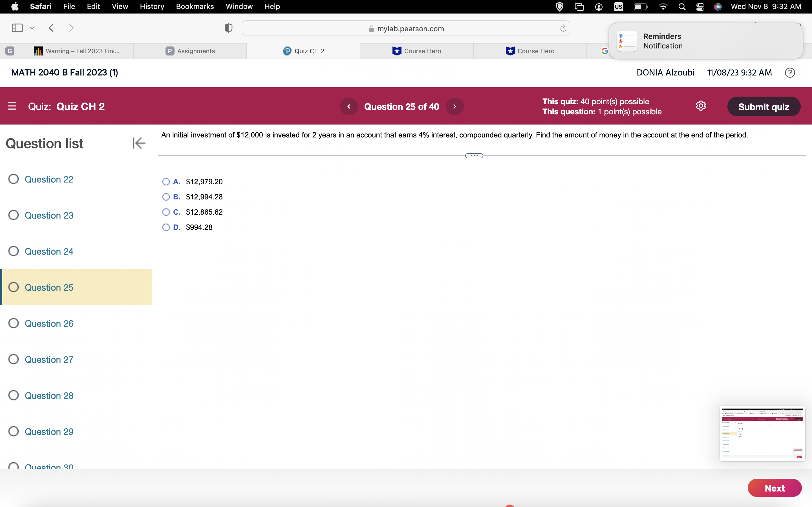
Task: Open the quiz settings gear
Action: pyautogui.click(x=701, y=106)
